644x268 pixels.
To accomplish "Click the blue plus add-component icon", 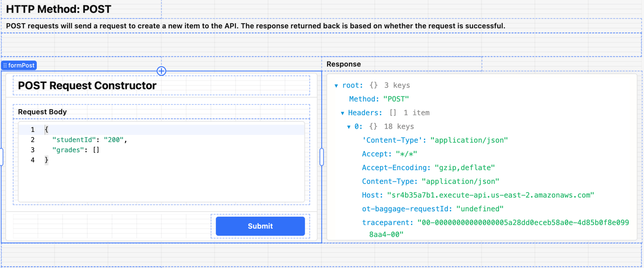I will coord(161,71).
